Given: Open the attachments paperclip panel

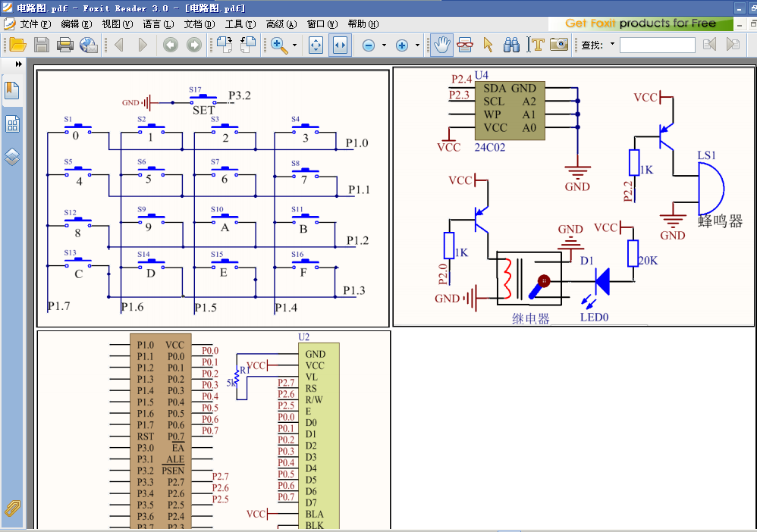Looking at the screenshot, I should pyautogui.click(x=12, y=509).
